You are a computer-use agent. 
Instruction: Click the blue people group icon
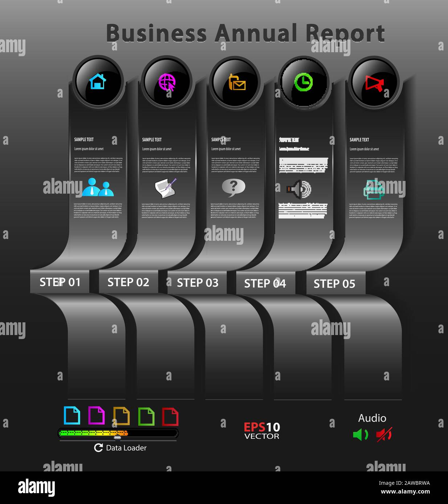98,187
